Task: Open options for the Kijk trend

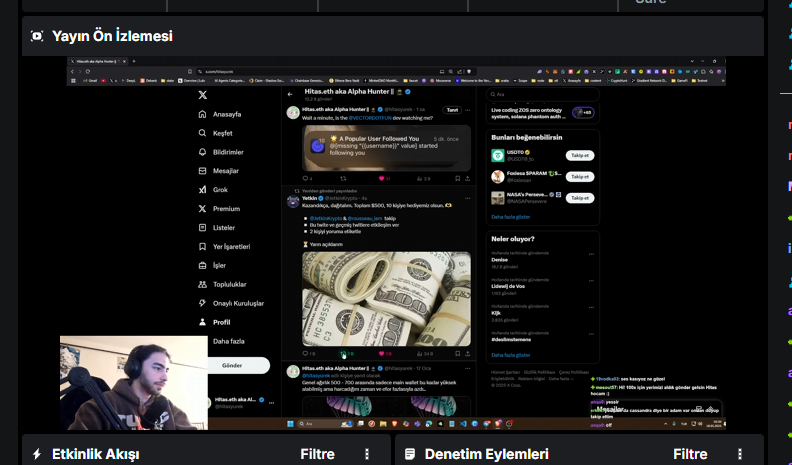Action: [x=591, y=307]
